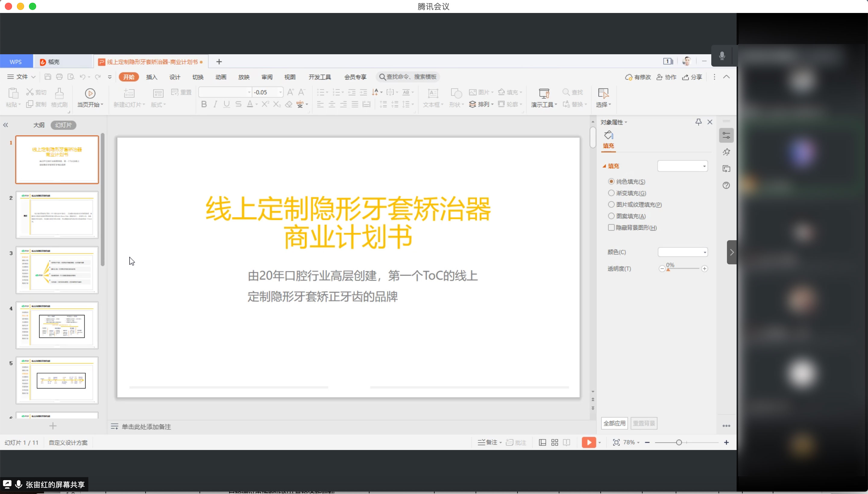Click the microphone icon in meeting
The image size is (868, 494).
(x=722, y=56)
